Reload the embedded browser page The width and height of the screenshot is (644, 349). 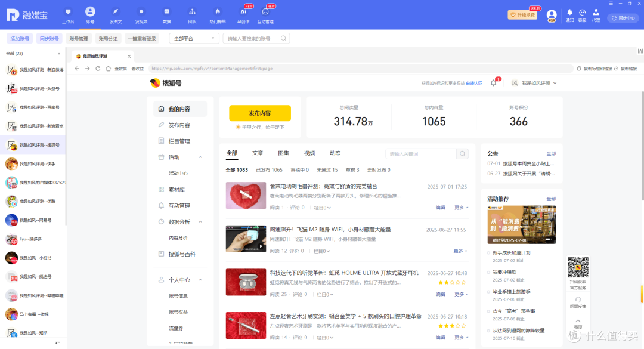98,69
